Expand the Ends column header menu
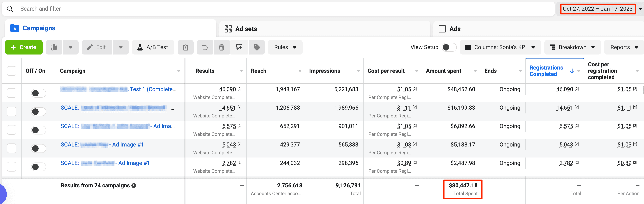Screen dimensions: 644x204 tap(520, 71)
